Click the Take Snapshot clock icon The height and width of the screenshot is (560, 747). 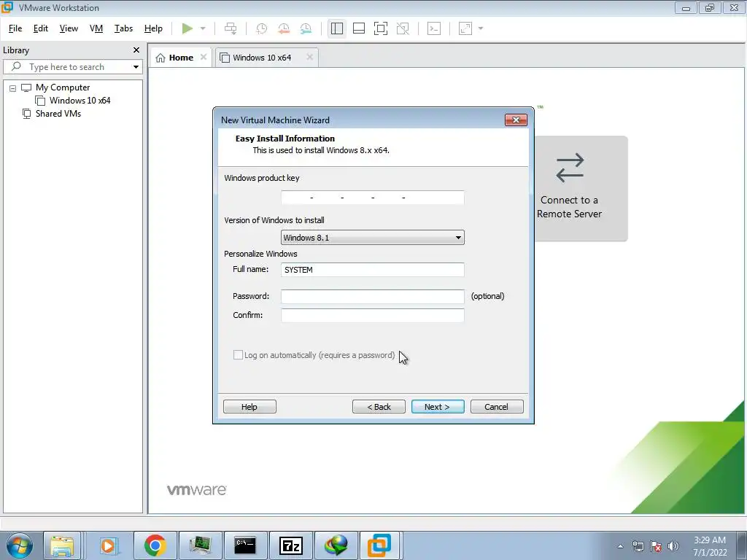(262, 28)
